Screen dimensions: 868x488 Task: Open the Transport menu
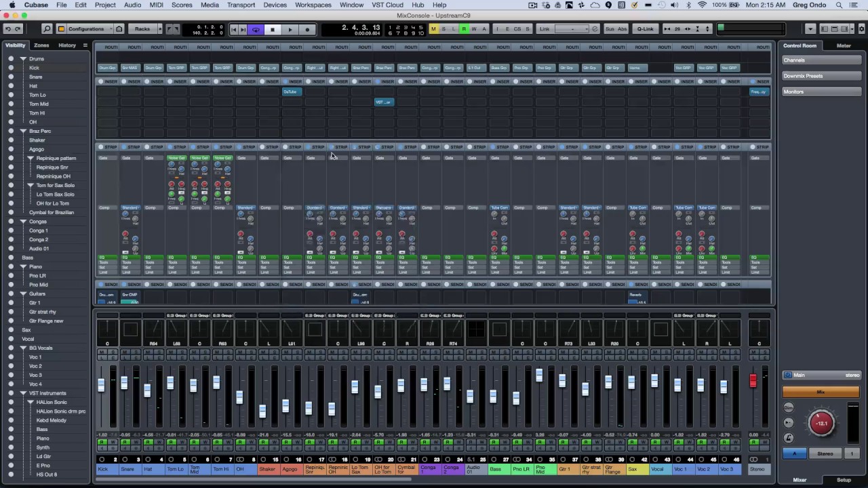tap(241, 5)
